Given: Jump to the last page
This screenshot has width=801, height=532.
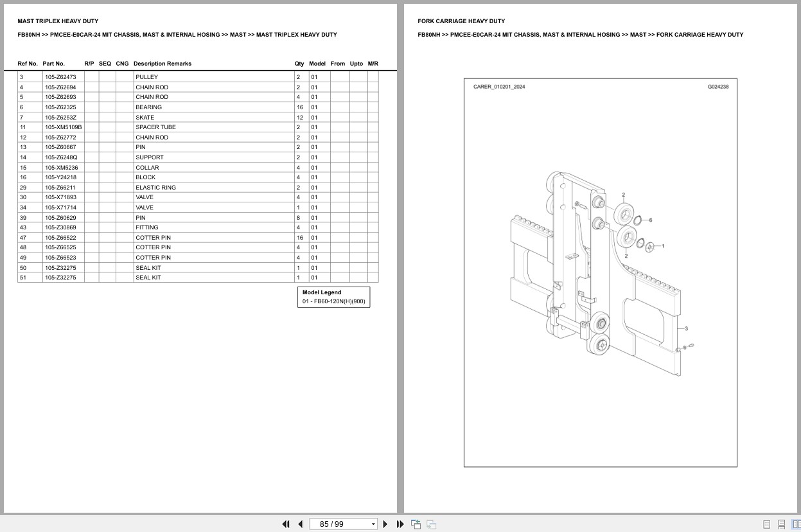Looking at the screenshot, I should 400,524.
